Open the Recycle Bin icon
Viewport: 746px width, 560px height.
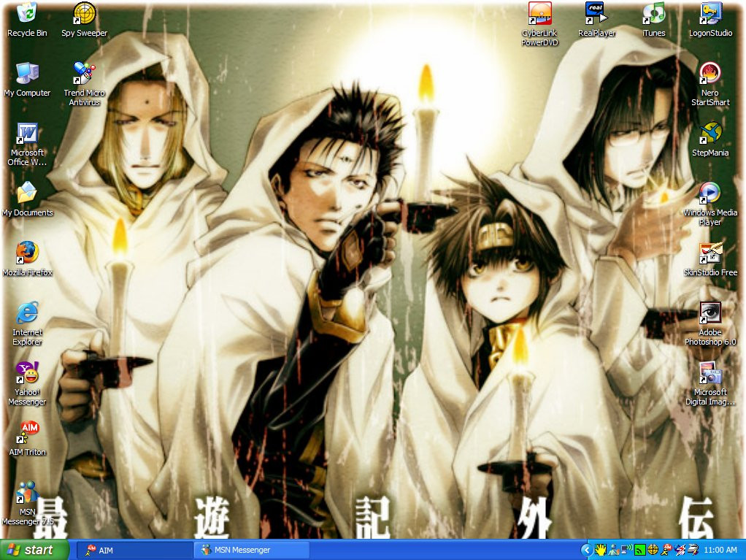(27, 20)
